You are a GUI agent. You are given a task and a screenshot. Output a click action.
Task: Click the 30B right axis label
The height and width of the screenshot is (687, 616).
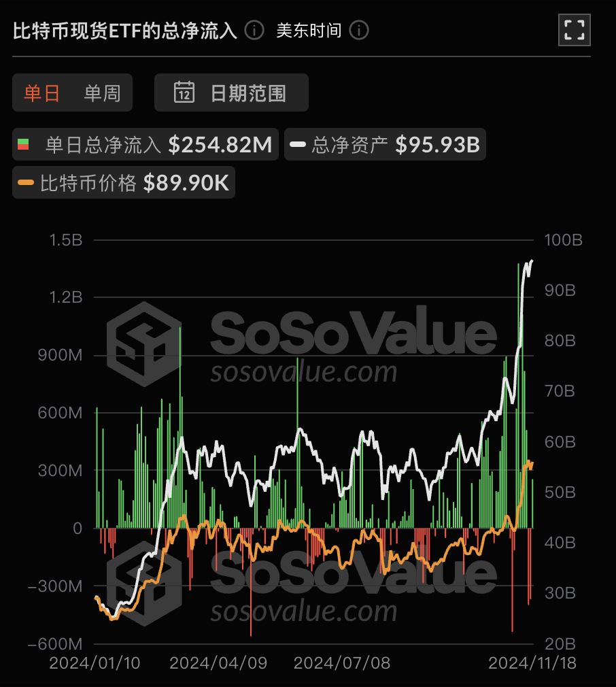tap(560, 593)
